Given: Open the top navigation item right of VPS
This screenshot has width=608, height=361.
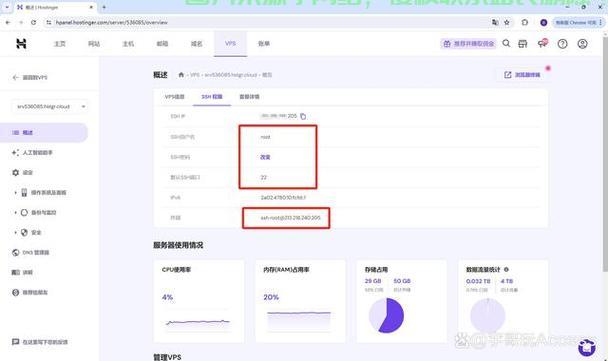Looking at the screenshot, I should coord(264,44).
